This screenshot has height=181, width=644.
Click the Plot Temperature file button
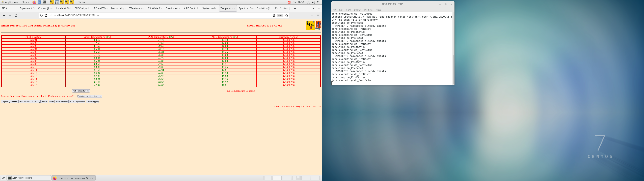tap(81, 91)
